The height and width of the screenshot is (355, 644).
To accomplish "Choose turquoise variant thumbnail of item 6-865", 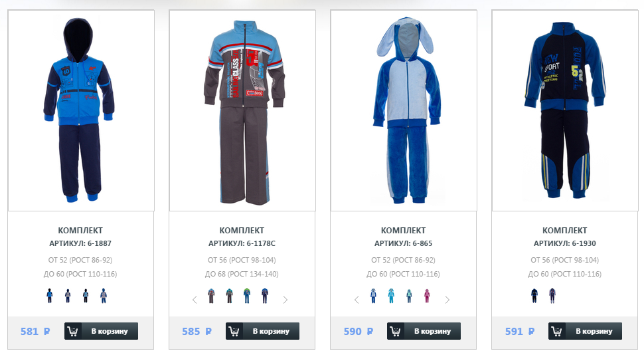I will coord(391,296).
